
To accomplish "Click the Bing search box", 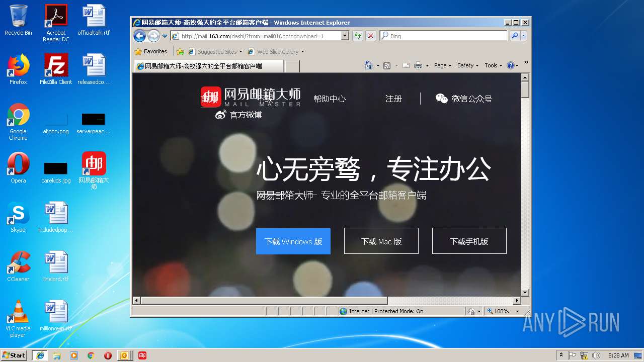I will point(444,36).
